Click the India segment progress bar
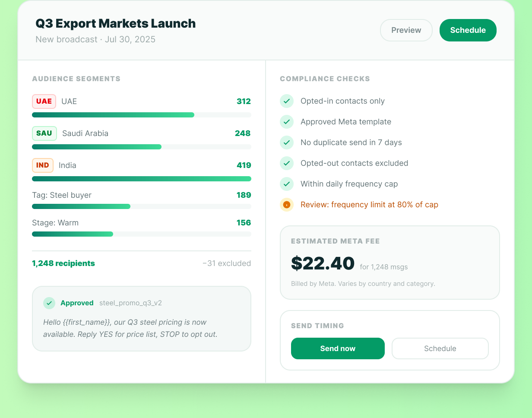The height and width of the screenshot is (418, 532). [142, 179]
